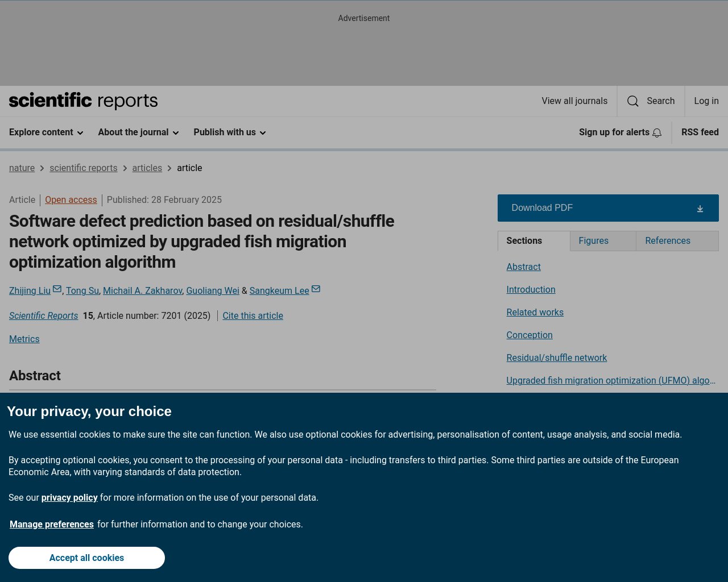Open the RSS feed link
The height and width of the screenshot is (582, 728).
tap(700, 132)
